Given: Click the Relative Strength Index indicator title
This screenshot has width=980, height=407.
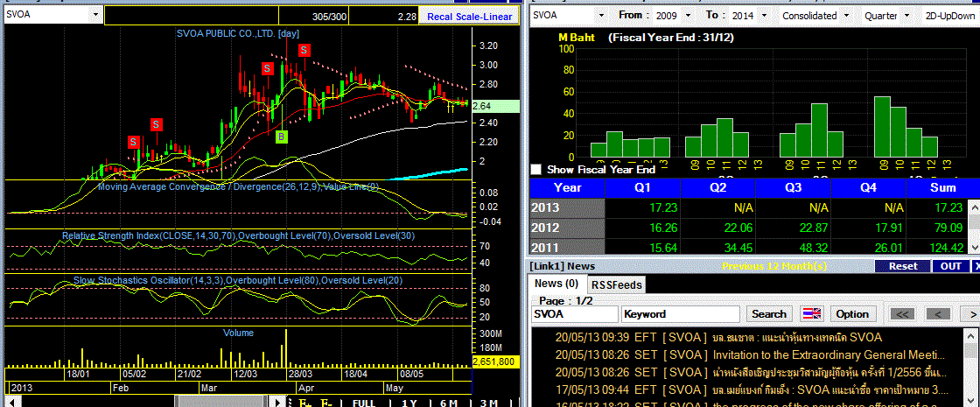Looking at the screenshot, I should click(x=238, y=235).
